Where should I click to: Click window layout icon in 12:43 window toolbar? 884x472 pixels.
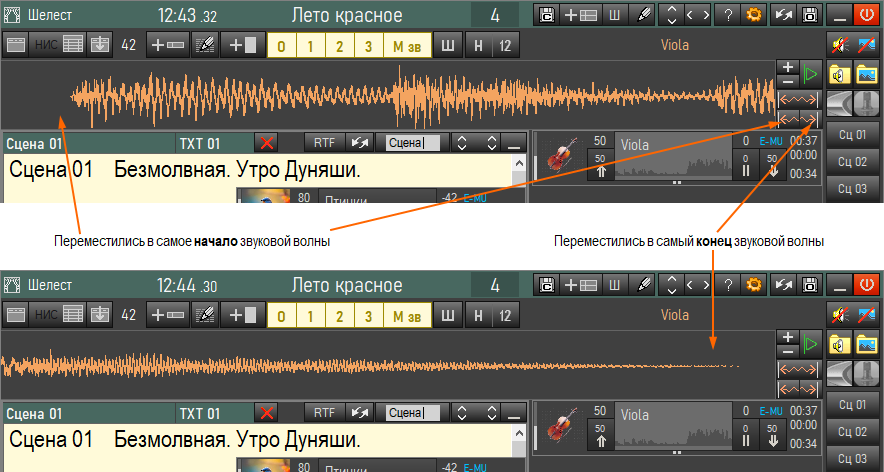(15, 46)
